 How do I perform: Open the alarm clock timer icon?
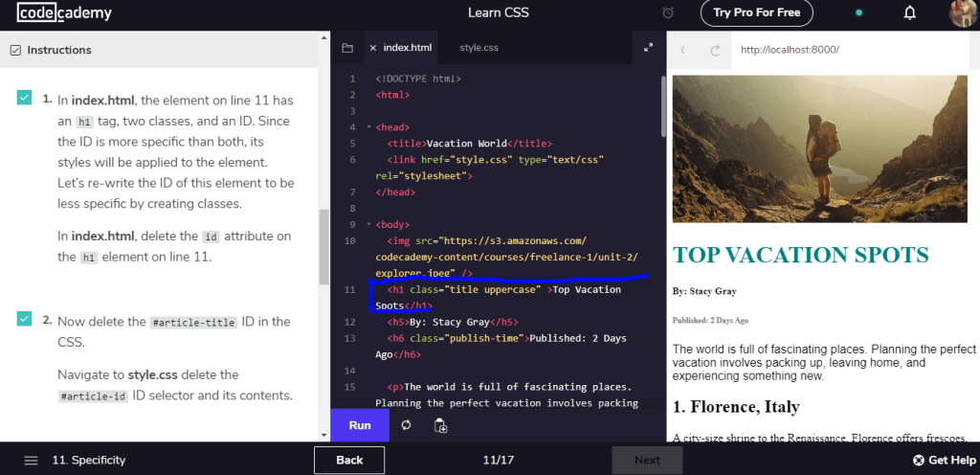668,13
